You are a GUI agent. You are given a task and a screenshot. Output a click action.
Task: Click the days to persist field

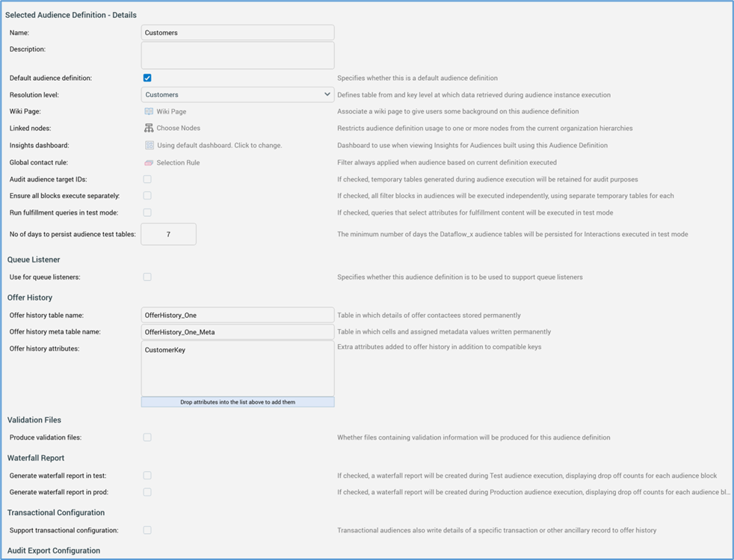168,234
